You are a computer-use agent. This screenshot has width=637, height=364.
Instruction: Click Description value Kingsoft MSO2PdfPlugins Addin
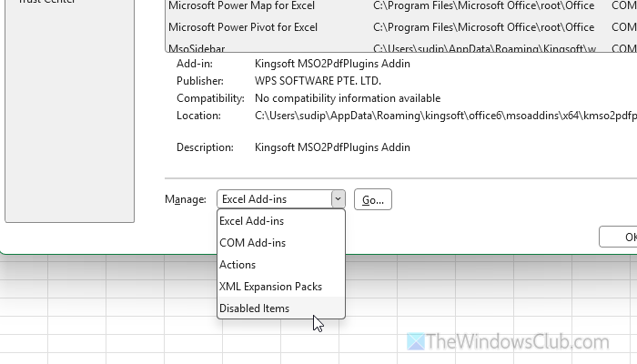(332, 147)
